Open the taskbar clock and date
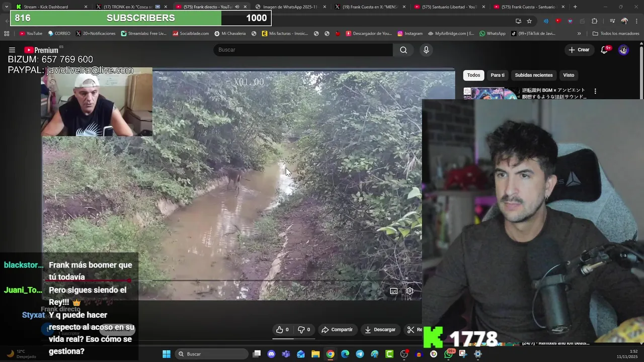Viewport: 644px width, 362px height. [x=627, y=354]
